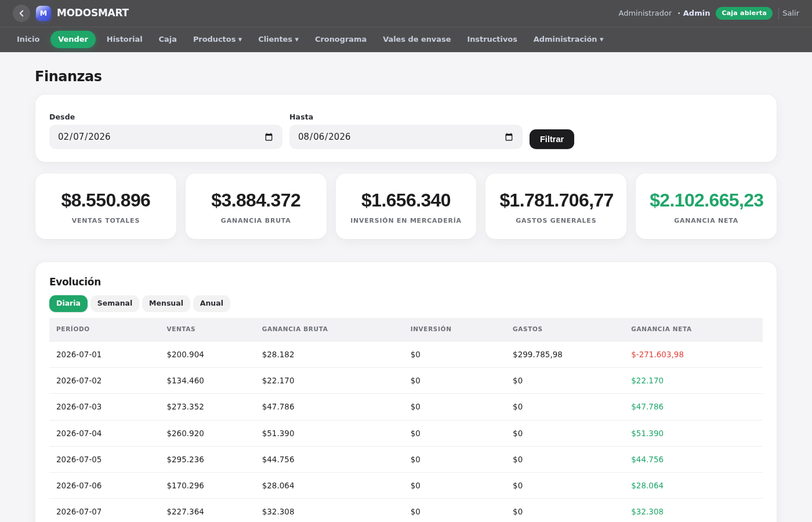Open Historial in navigation
812x522 pixels.
pyautogui.click(x=125, y=39)
